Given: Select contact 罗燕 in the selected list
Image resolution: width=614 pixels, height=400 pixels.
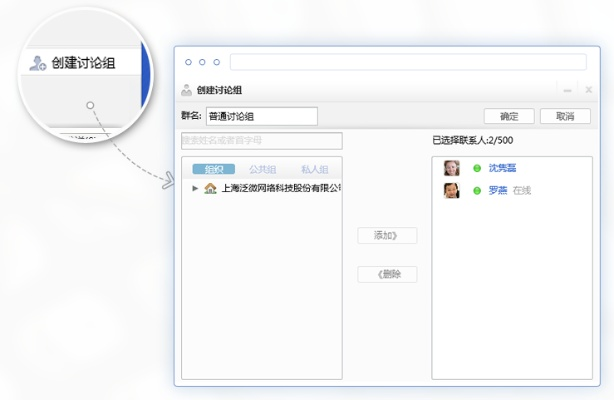Looking at the screenshot, I should pos(497,190).
